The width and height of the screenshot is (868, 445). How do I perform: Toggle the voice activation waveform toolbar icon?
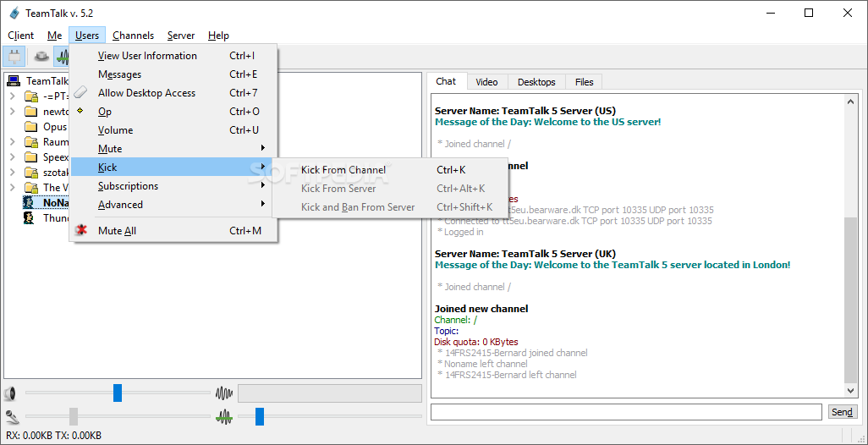coord(62,57)
